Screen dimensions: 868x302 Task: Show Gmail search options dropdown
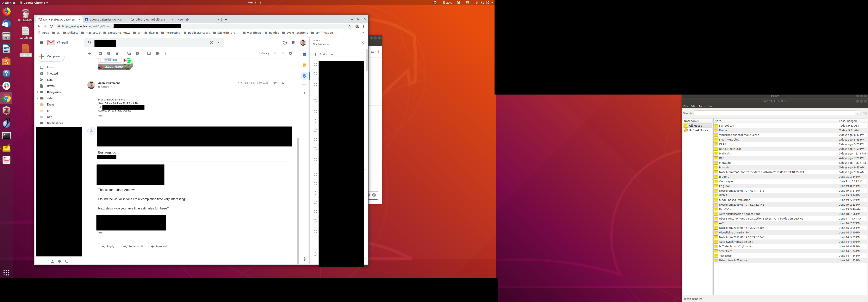pyautogui.click(x=219, y=43)
